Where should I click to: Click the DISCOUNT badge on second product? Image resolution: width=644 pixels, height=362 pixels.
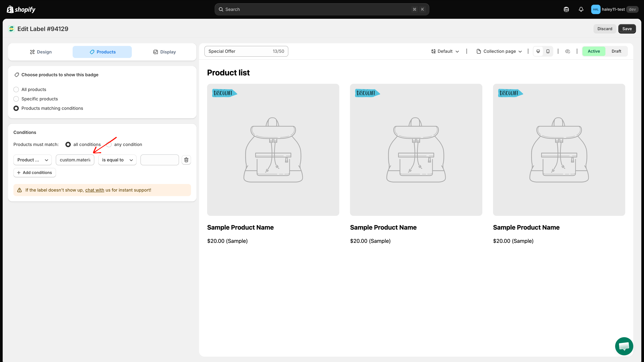pyautogui.click(x=367, y=93)
